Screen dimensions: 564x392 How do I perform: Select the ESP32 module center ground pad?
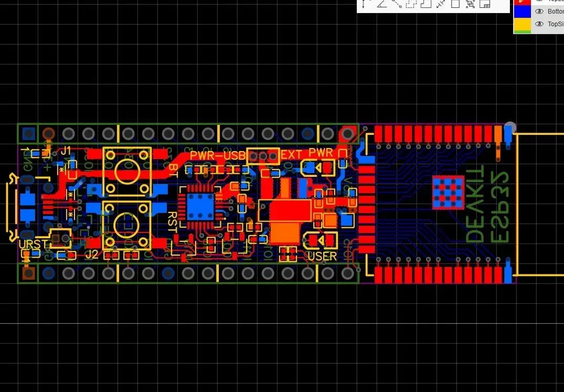click(448, 193)
